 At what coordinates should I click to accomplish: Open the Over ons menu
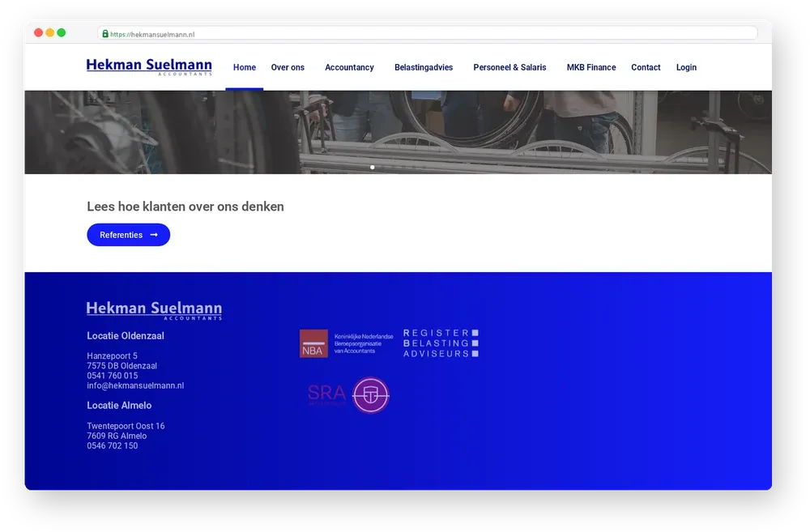pos(288,67)
